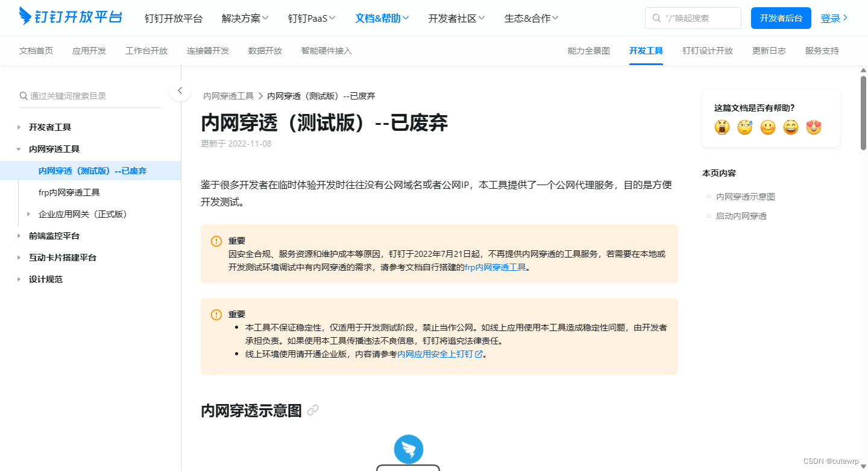Open the 钉钉设计开放 tab

(x=708, y=51)
